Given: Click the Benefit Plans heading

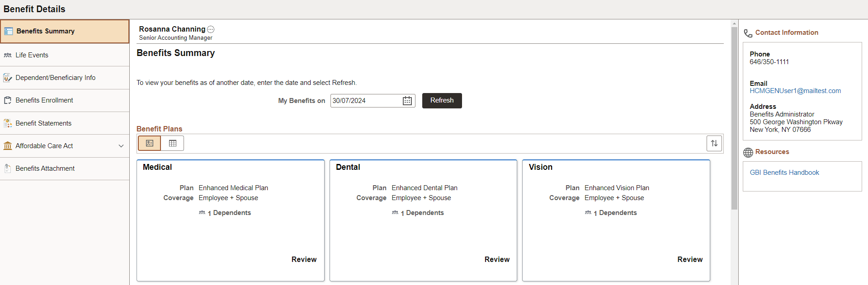Looking at the screenshot, I should pyautogui.click(x=160, y=129).
